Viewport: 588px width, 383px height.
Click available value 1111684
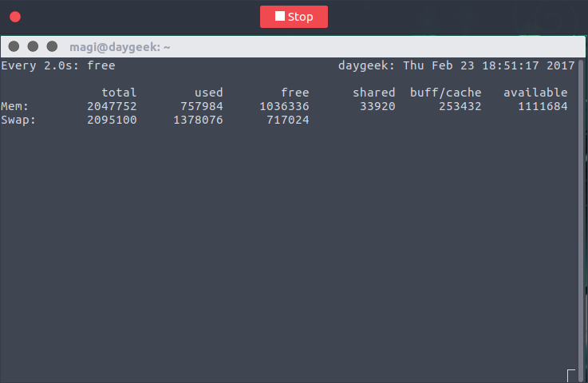click(543, 106)
